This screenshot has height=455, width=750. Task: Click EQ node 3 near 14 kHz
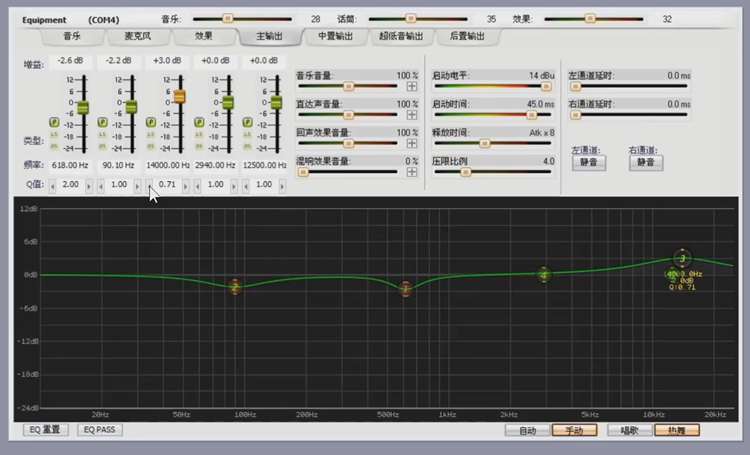pos(682,259)
